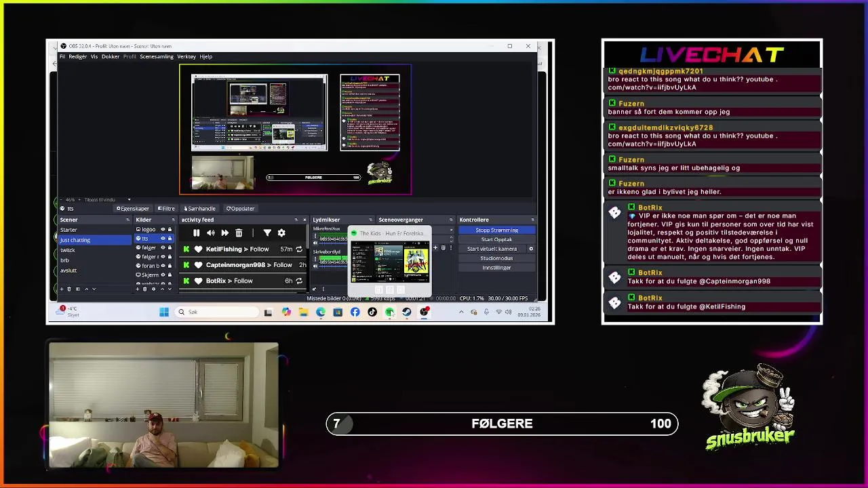The width and height of the screenshot is (868, 488).
Task: Open scene filters under the Scener list
Action: pyautogui.click(x=78, y=289)
